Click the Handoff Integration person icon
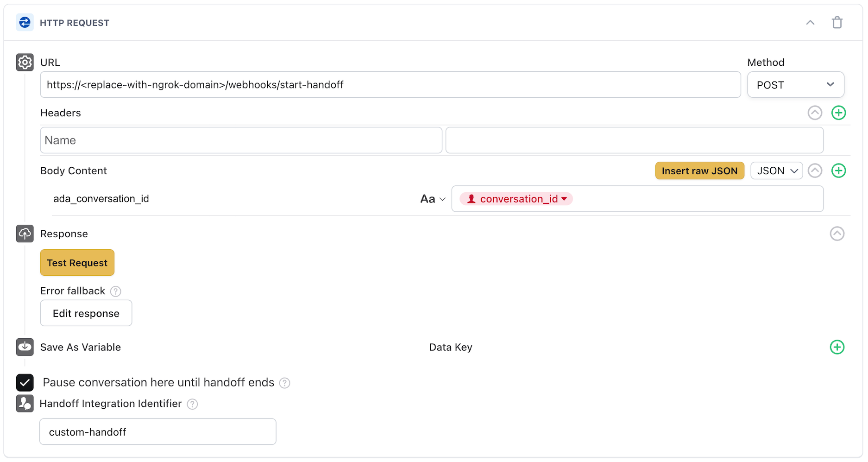This screenshot has height=462, width=868. (25, 403)
